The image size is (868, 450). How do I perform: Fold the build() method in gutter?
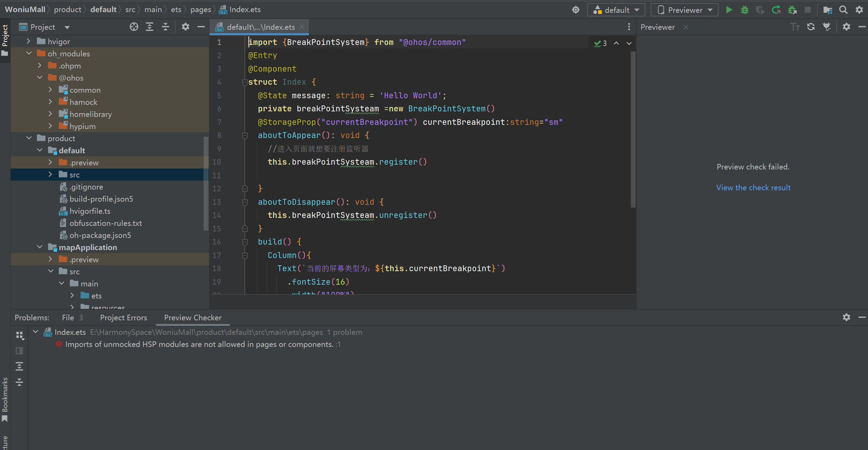click(x=245, y=242)
